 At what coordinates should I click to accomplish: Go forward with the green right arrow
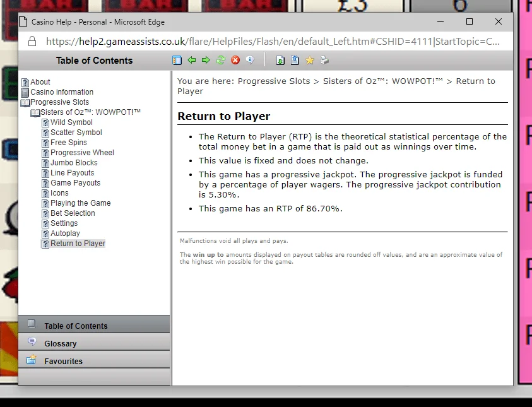tap(206, 61)
